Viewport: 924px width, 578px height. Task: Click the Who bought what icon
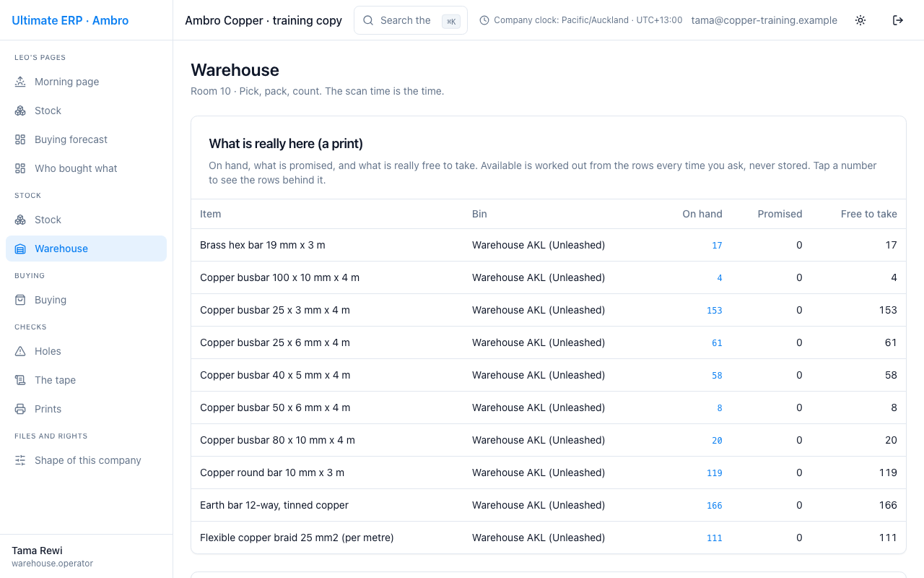point(20,168)
